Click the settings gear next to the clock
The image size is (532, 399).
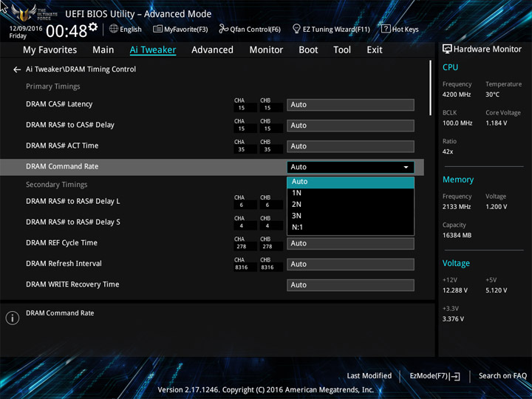pos(93,27)
